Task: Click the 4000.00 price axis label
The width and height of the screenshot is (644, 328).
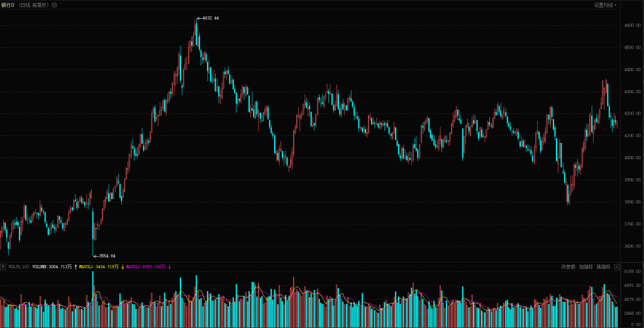Action: click(633, 158)
